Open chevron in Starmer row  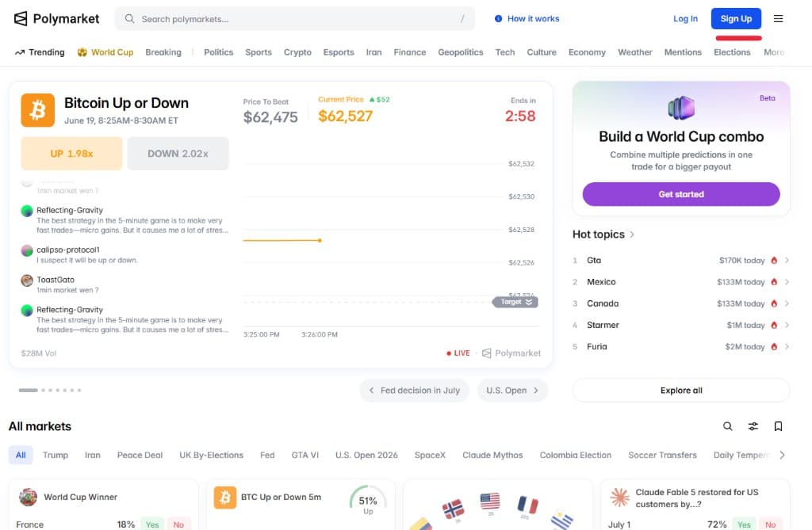(x=787, y=325)
